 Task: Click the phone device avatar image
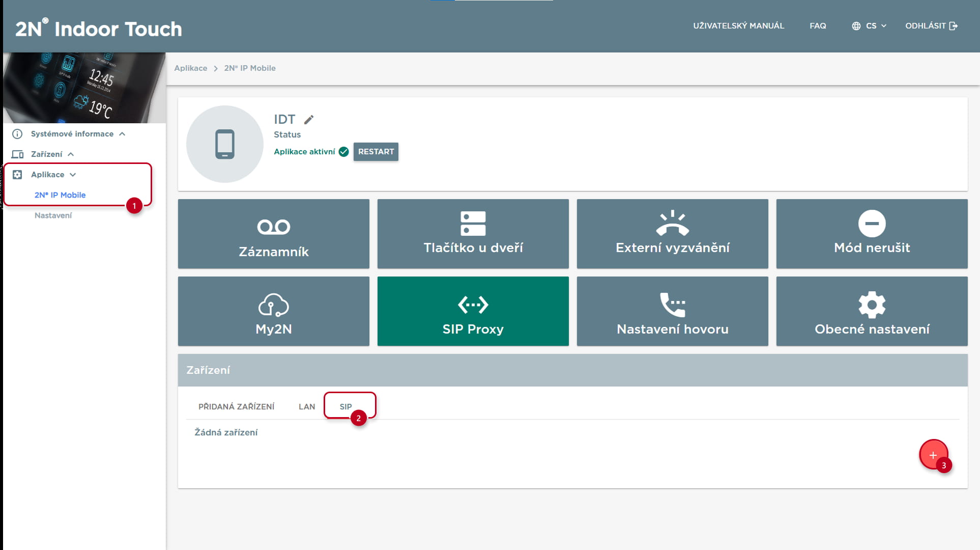[x=225, y=144]
